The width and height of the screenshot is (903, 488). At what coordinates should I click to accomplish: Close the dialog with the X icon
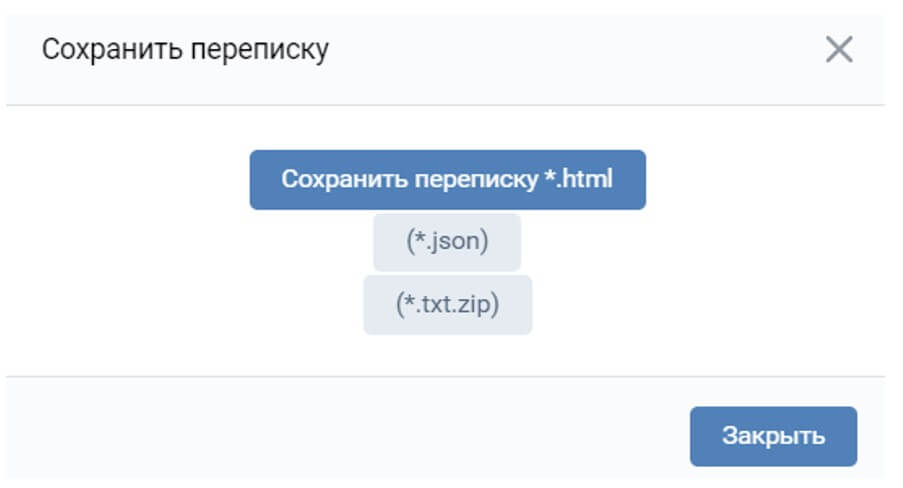click(838, 50)
